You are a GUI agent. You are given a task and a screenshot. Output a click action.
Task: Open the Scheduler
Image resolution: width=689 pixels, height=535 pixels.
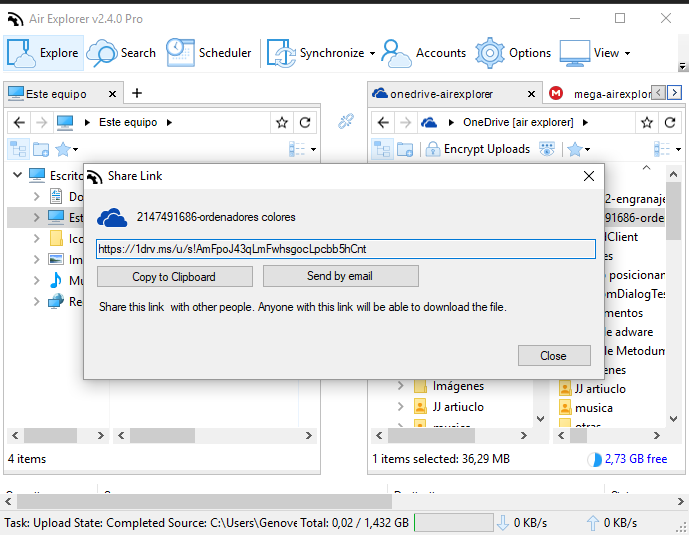209,53
